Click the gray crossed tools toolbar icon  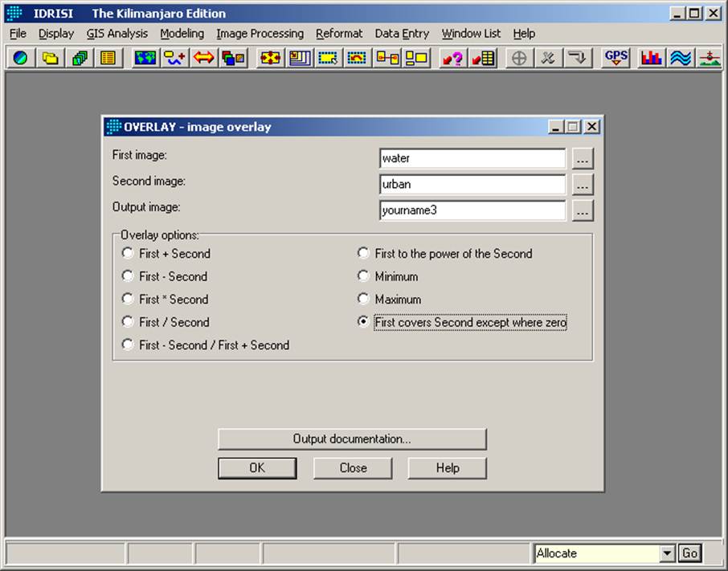548,58
